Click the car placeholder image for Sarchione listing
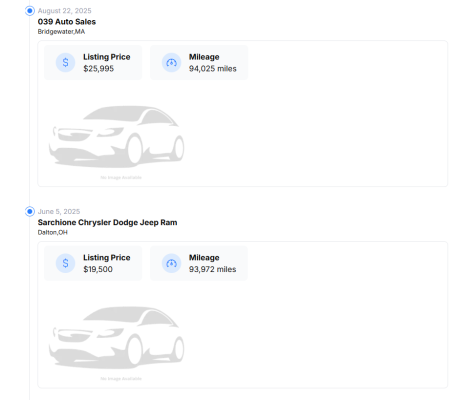The width and height of the screenshot is (476, 400). 117,337
